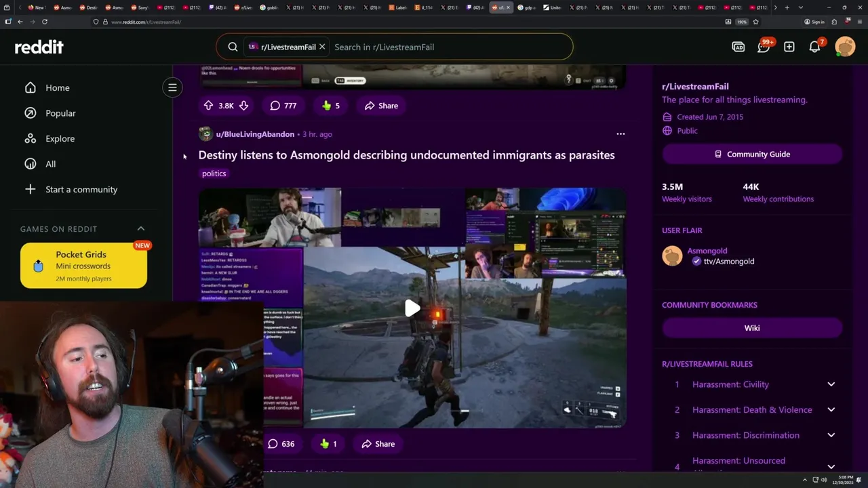Give award on post showing 5 awards
This screenshot has height=488, width=868.
coord(330,106)
